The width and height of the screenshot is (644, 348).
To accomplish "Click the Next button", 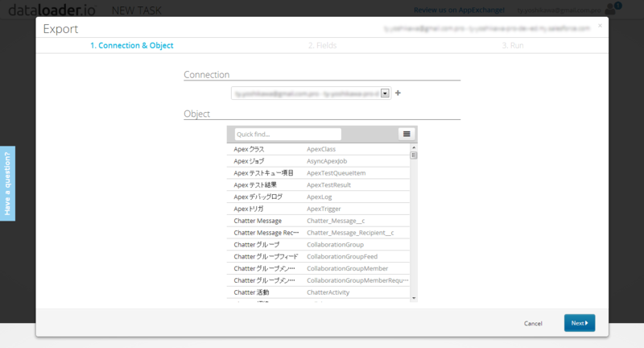I will pyautogui.click(x=579, y=323).
